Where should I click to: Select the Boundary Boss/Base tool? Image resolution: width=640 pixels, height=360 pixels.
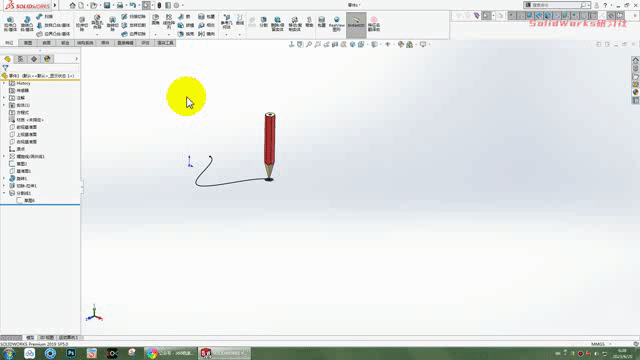(53, 34)
